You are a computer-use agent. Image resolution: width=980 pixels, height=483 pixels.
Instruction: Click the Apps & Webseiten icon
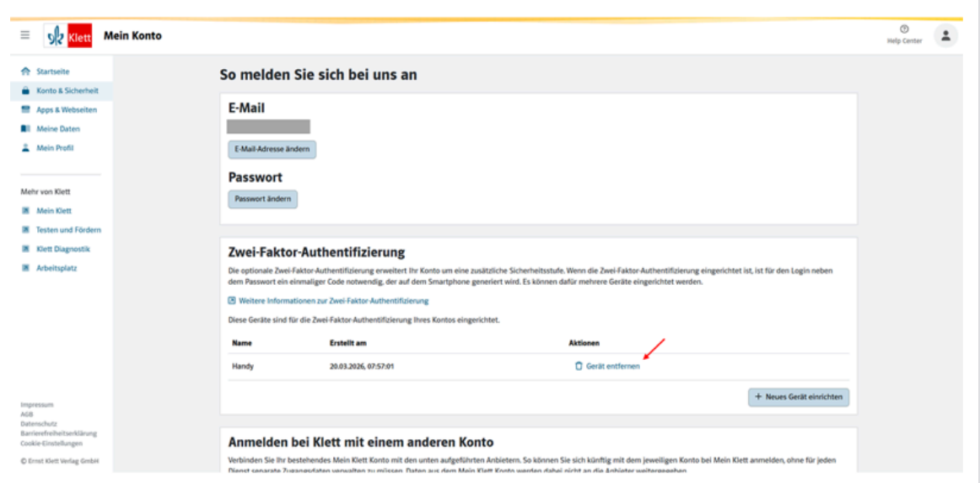pyautogui.click(x=25, y=110)
